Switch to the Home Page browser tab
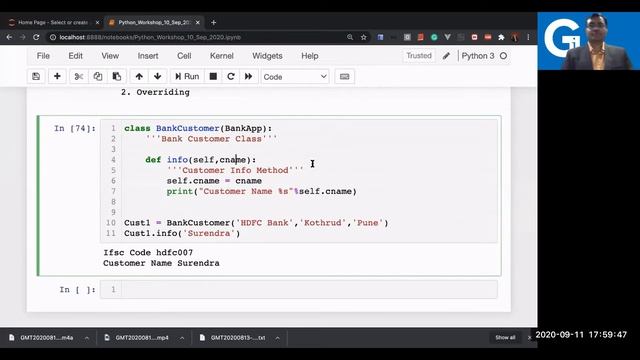 pyautogui.click(x=52, y=22)
